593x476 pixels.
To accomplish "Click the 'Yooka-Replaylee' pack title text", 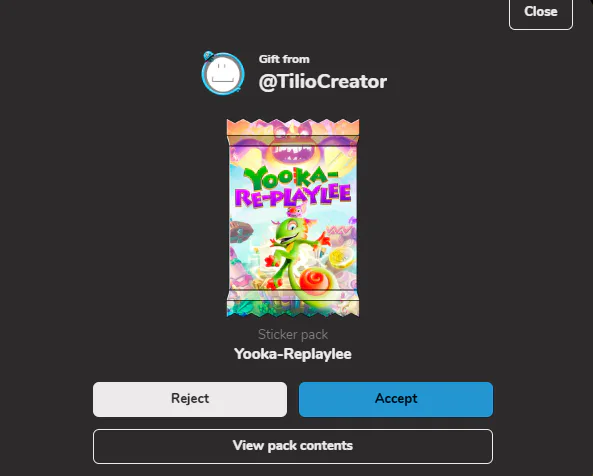I will [x=293, y=354].
